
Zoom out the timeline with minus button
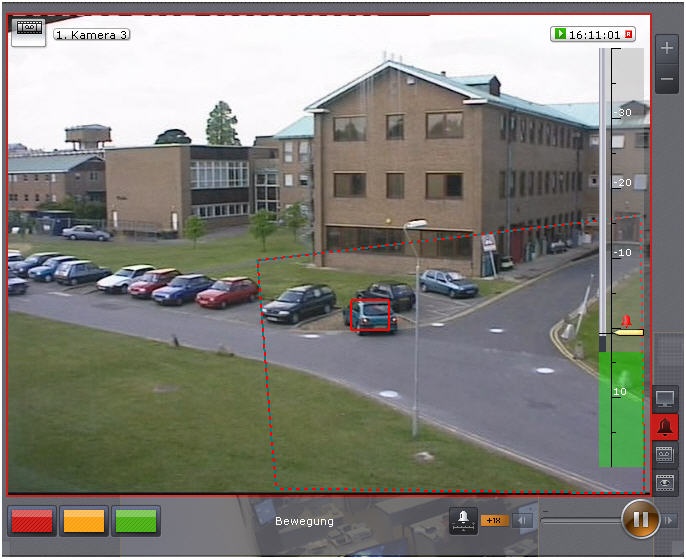click(x=667, y=79)
